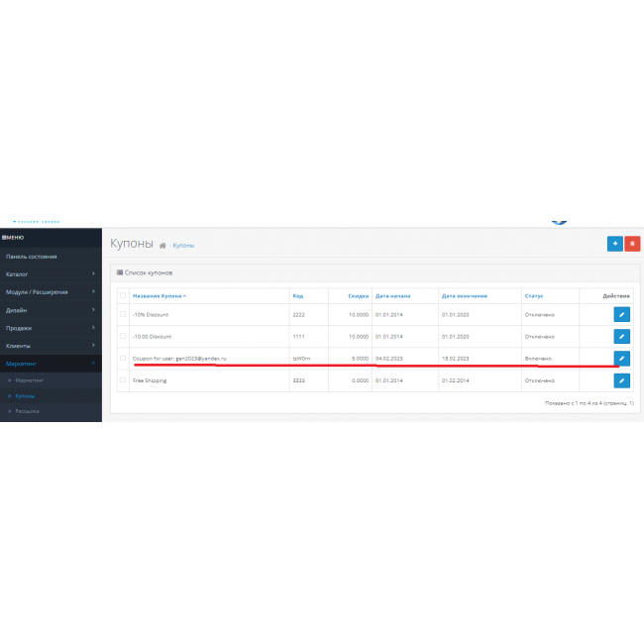Sort table by Название Купона column
Image resolution: width=644 pixels, height=644 pixels.
[x=159, y=295]
